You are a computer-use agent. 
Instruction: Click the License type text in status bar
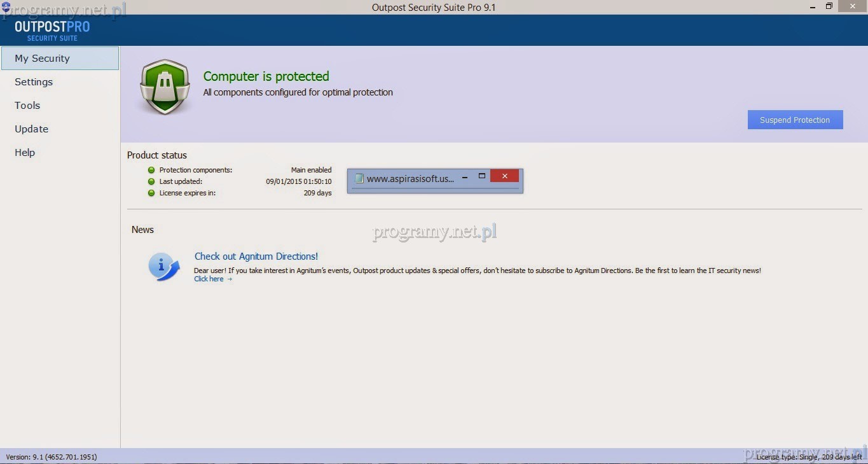809,457
